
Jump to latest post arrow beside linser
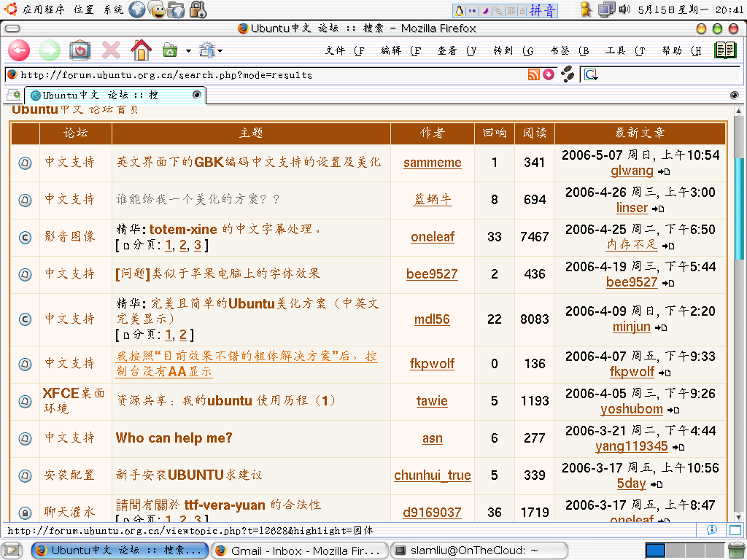659,209
